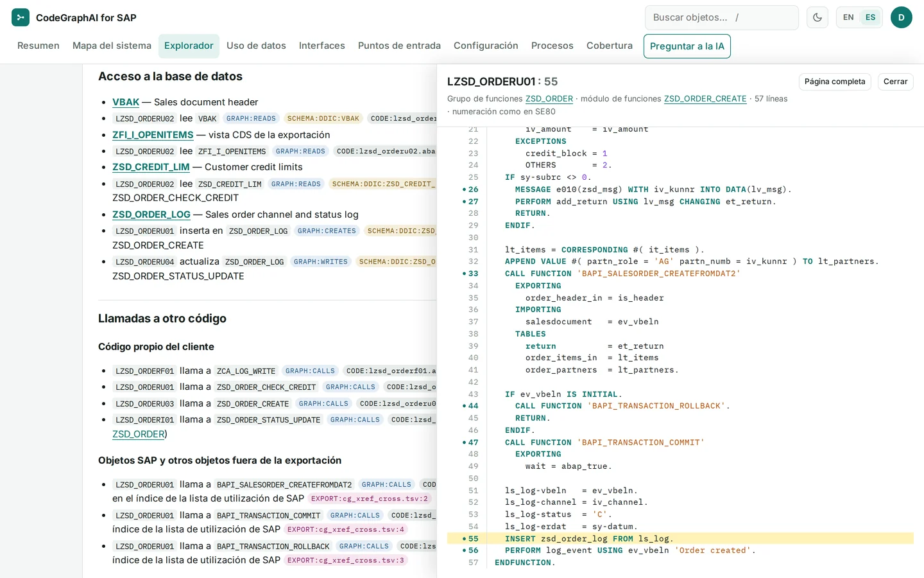
Task: Open the ZFI_I_OPENITEMS CDS view link
Action: [153, 135]
